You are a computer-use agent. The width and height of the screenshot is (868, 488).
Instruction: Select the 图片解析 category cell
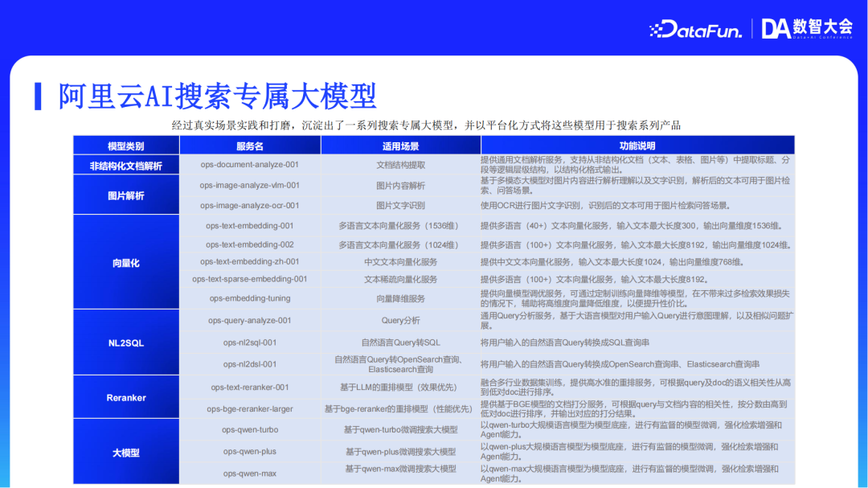(x=125, y=195)
